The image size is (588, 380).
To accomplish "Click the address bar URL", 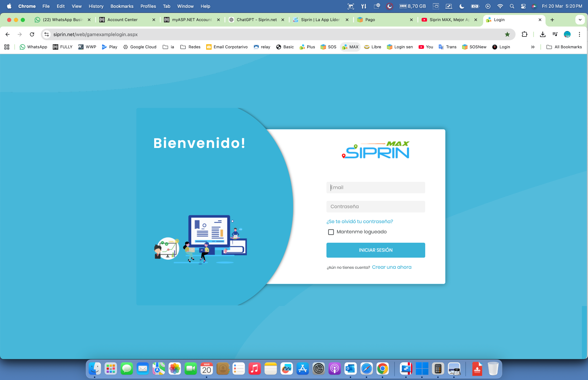I will pos(96,34).
